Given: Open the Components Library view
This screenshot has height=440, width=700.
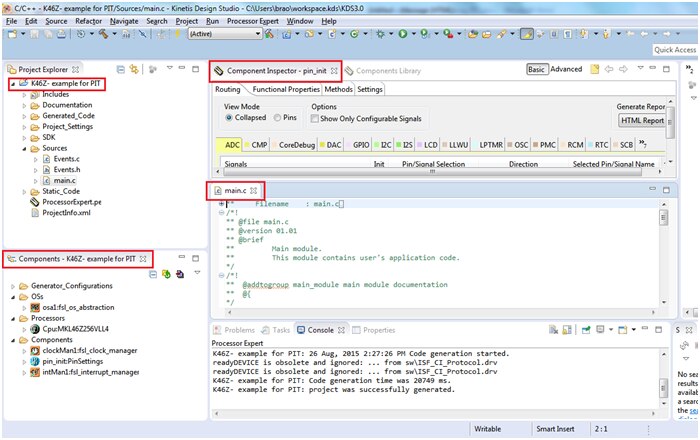Looking at the screenshot, I should pos(388,71).
